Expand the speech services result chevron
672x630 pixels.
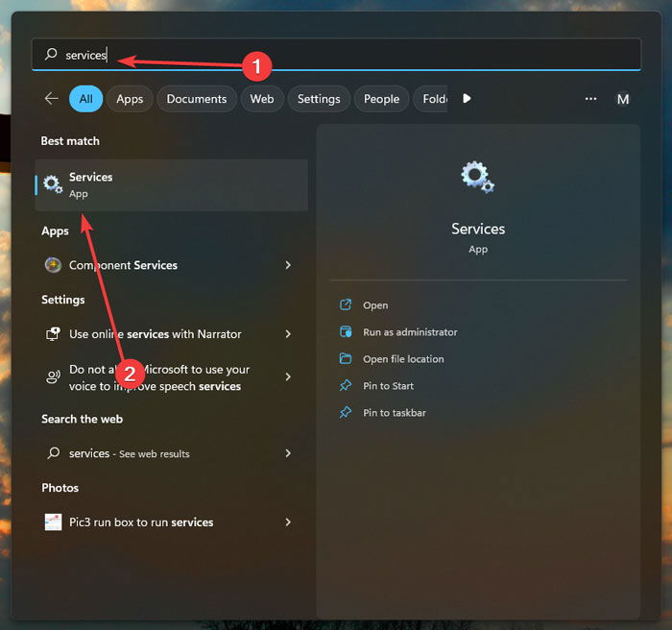click(288, 377)
